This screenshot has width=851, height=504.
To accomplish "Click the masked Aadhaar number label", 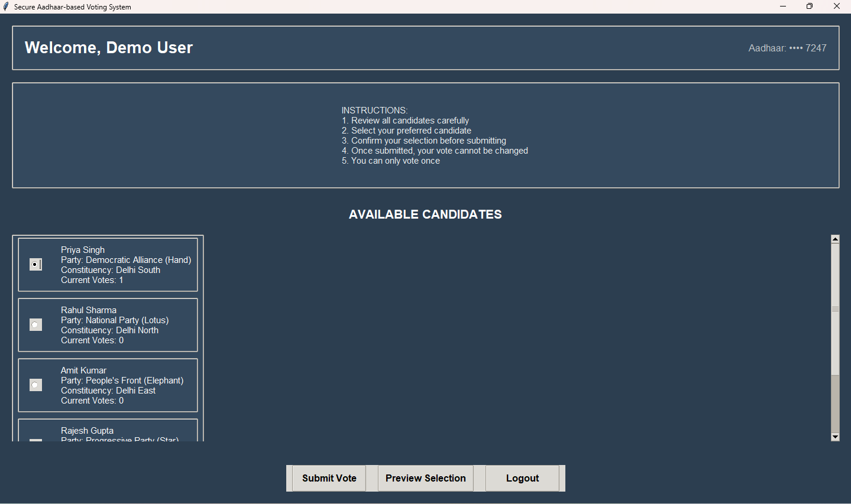I will pos(787,48).
